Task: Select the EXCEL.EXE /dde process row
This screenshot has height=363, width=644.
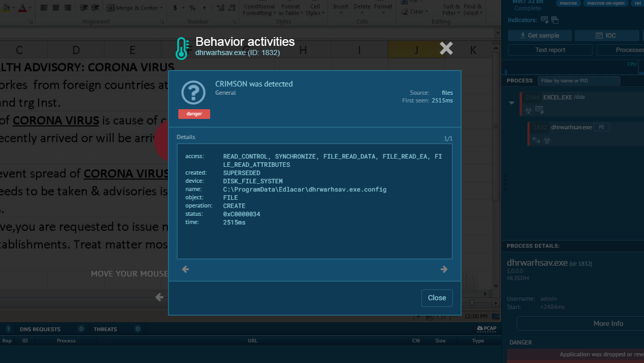Action: pos(582,104)
